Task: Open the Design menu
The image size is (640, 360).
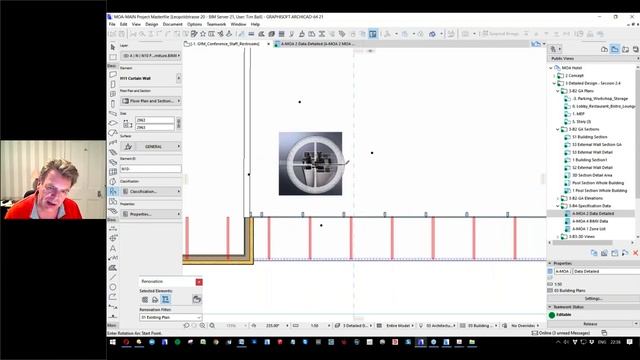Action: (x=151, y=24)
